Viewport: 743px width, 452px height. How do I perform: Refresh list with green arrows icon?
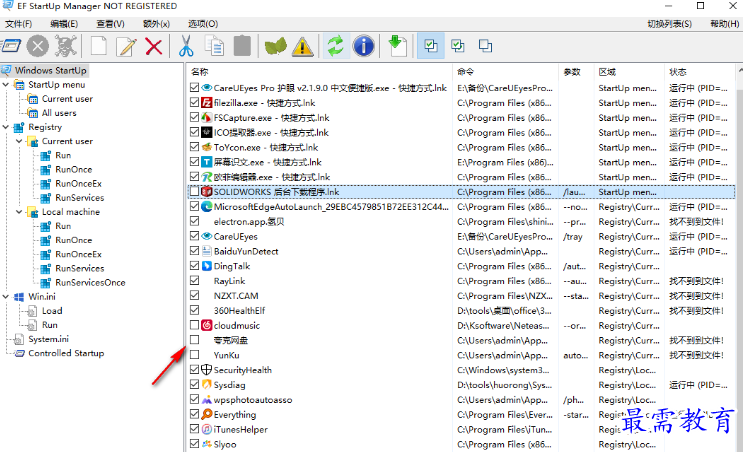click(336, 46)
